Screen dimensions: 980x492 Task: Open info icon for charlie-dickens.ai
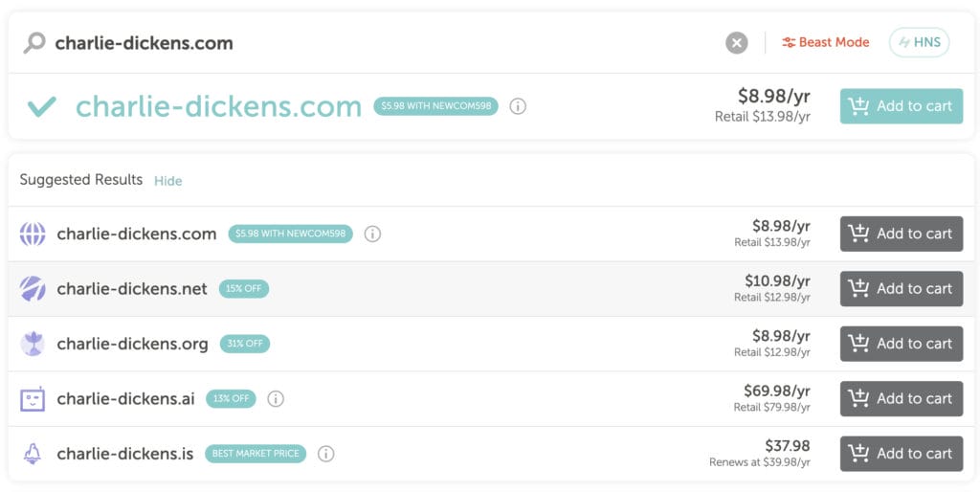(x=276, y=399)
